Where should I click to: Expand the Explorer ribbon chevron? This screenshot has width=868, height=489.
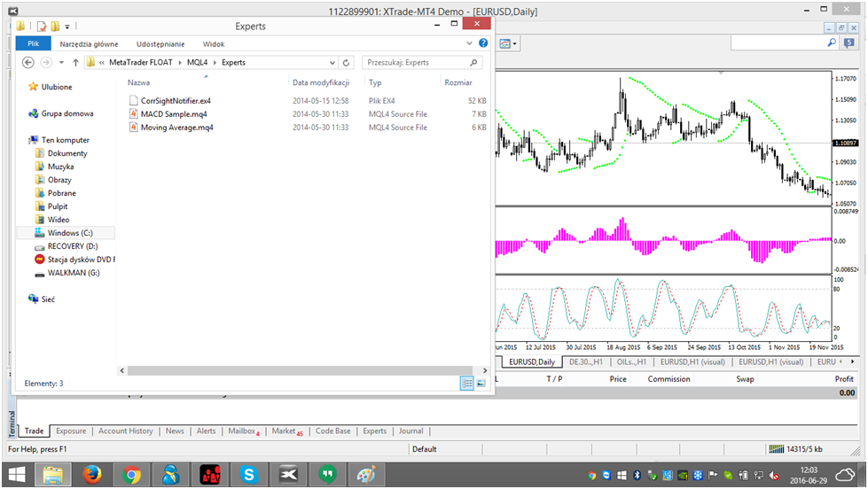(x=469, y=43)
